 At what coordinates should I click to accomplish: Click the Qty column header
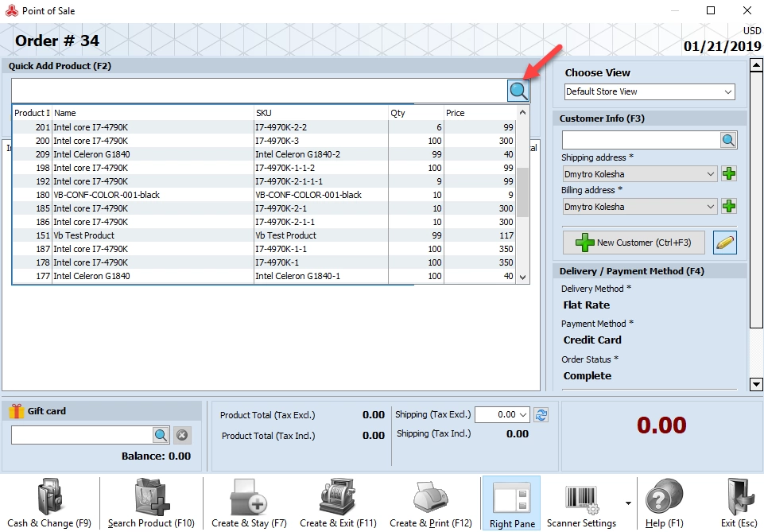[x=416, y=113]
